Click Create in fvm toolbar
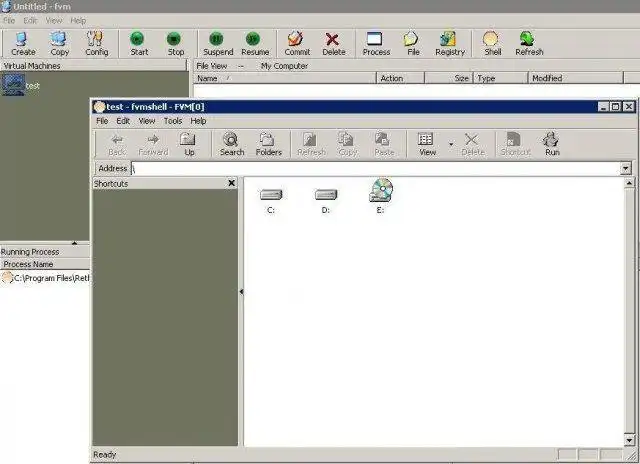The height and width of the screenshot is (464, 640). tap(23, 44)
